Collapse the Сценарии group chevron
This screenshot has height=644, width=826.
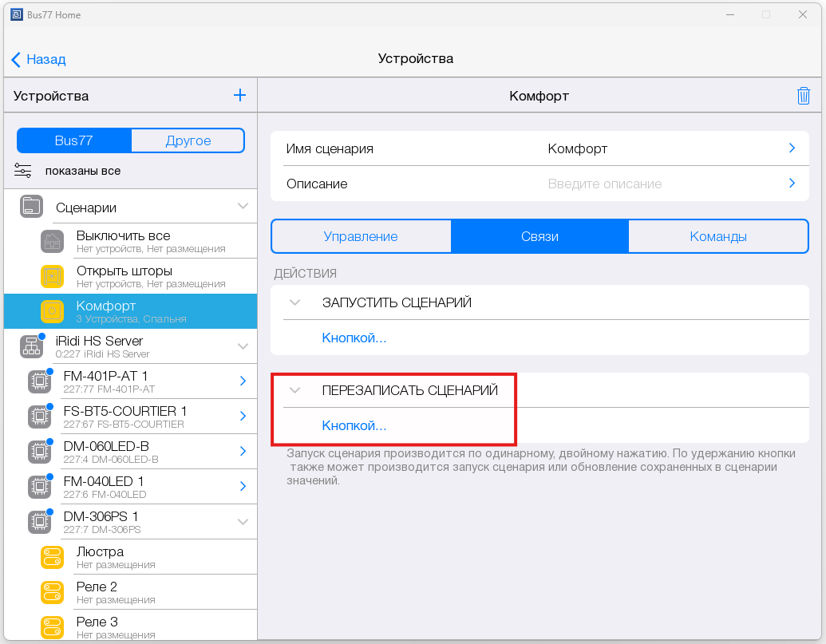[243, 207]
